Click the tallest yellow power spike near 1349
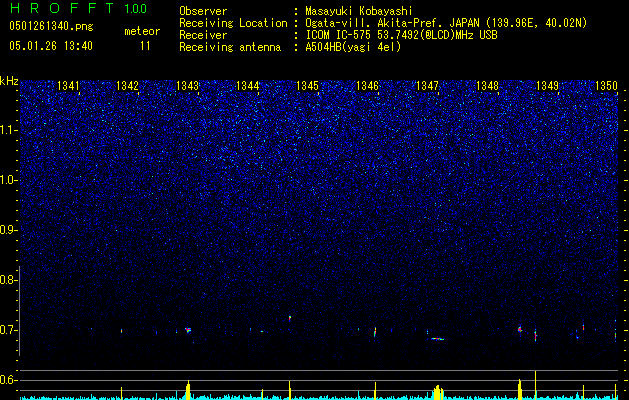 536,385
